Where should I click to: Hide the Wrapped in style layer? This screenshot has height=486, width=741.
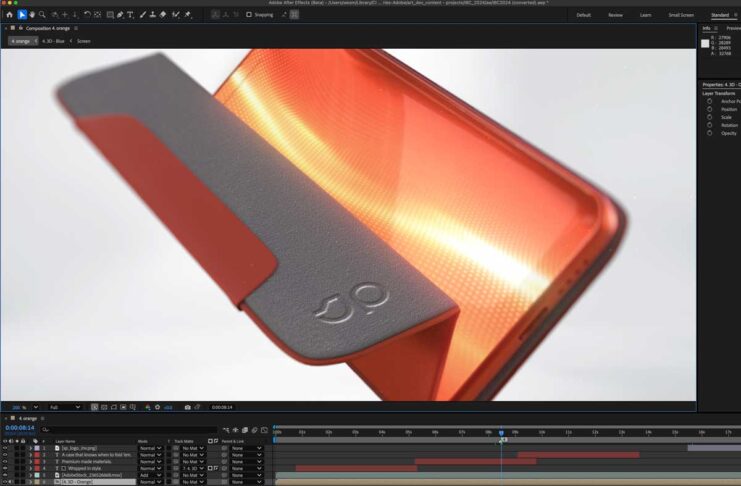5,469
